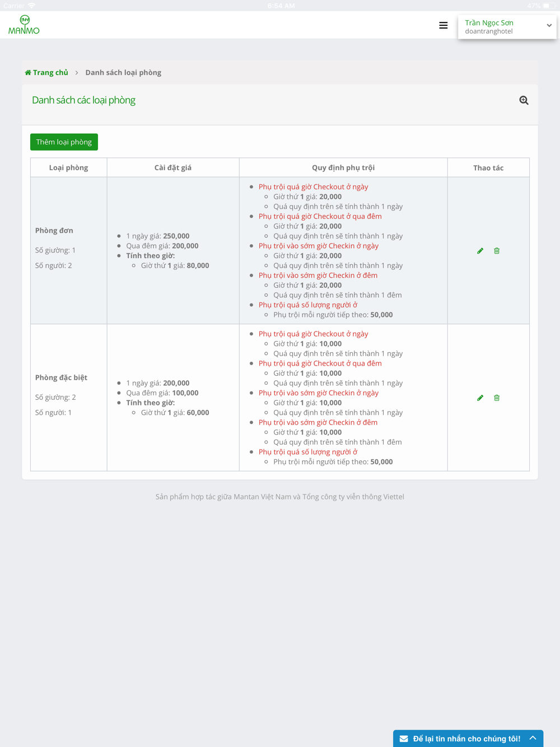This screenshot has width=560, height=747.
Task: Click Quy định phụ trội column header
Action: coord(343,167)
